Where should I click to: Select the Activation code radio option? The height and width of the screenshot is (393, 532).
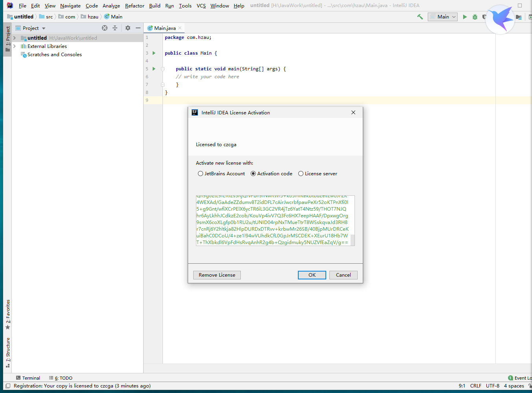click(272, 174)
